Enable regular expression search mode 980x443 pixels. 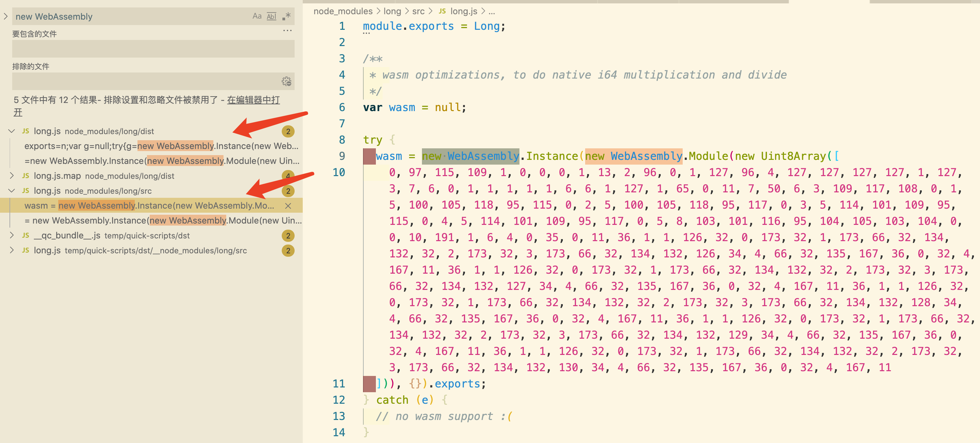286,16
